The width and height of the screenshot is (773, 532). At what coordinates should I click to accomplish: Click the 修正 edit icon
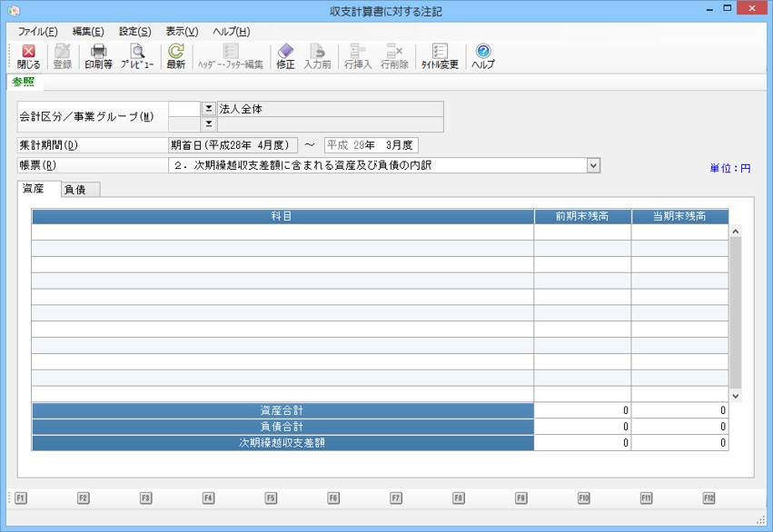pyautogui.click(x=285, y=57)
